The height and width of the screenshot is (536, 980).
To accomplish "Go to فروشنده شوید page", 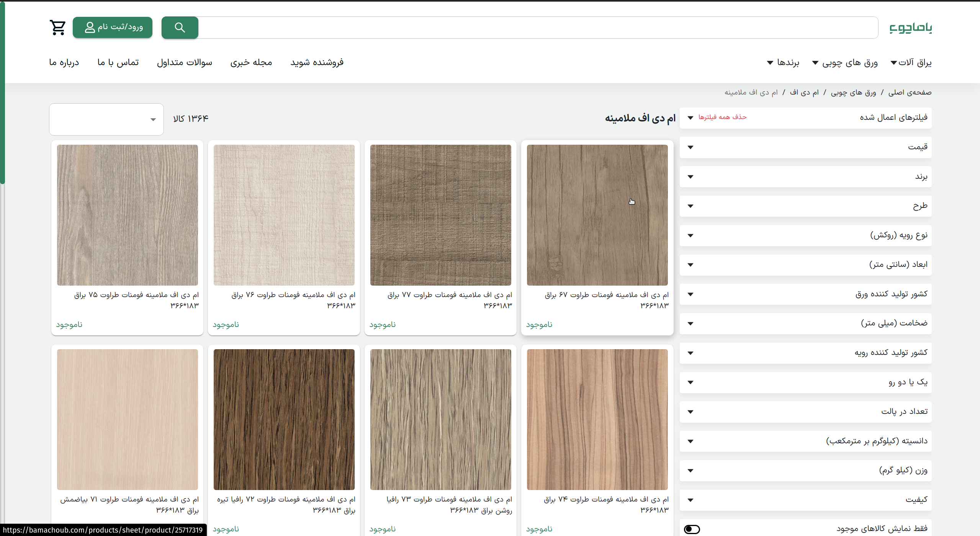I will 317,62.
